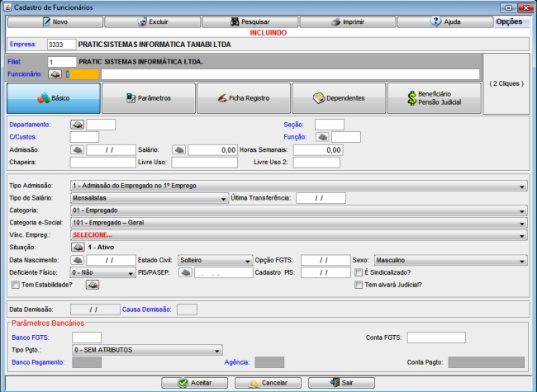Click the Causa Demissão field
The image size is (537, 392).
[187, 309]
